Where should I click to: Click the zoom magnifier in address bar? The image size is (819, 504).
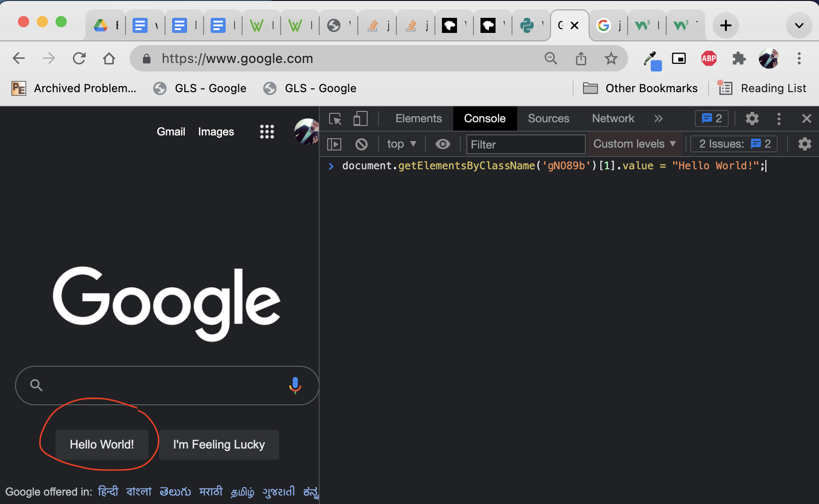click(551, 58)
